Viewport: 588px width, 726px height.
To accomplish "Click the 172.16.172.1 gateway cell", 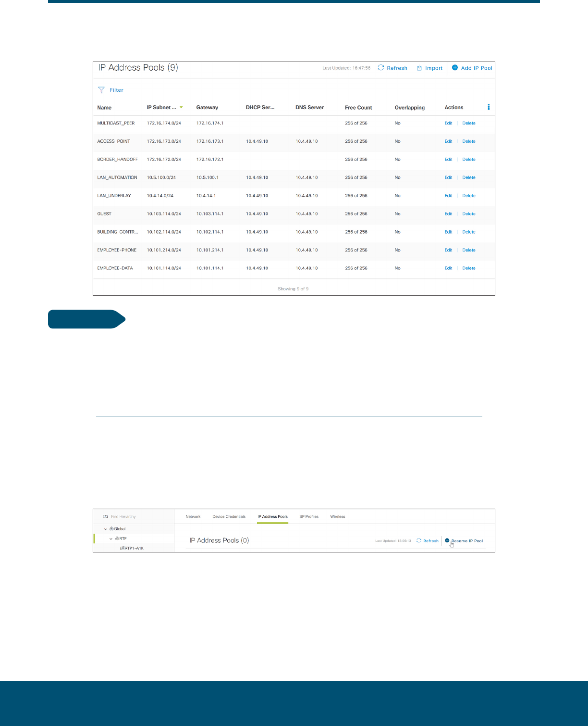I will click(x=210, y=159).
